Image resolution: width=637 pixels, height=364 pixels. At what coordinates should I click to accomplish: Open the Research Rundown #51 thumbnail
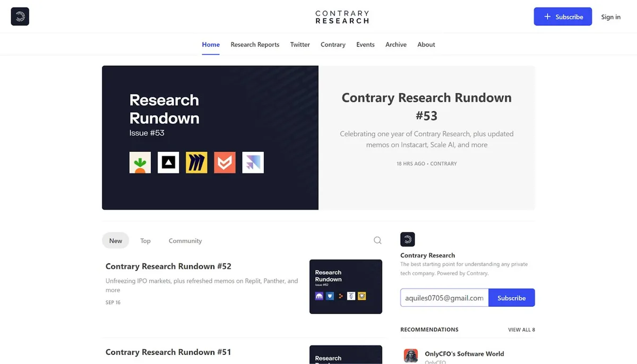[346, 354]
